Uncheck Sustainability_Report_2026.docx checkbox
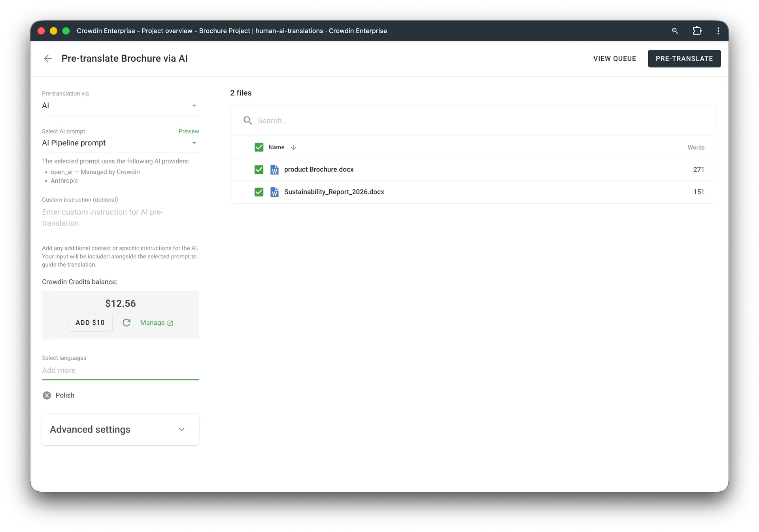 (x=259, y=192)
